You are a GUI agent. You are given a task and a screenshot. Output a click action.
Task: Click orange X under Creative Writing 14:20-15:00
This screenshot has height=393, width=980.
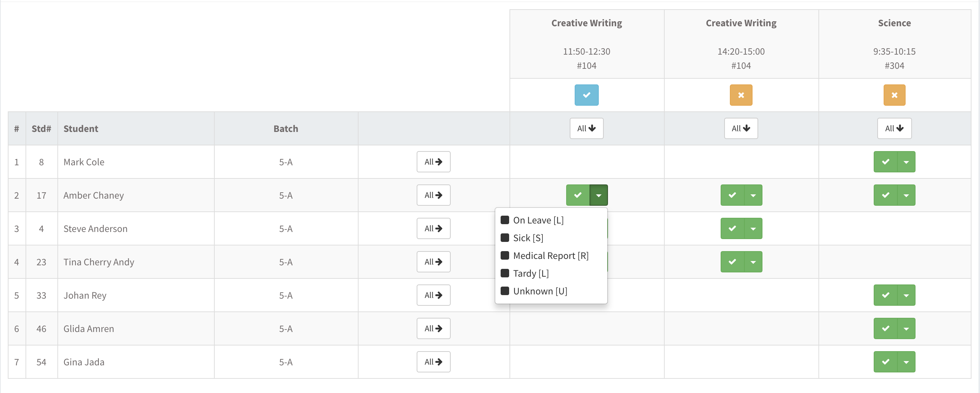point(741,95)
